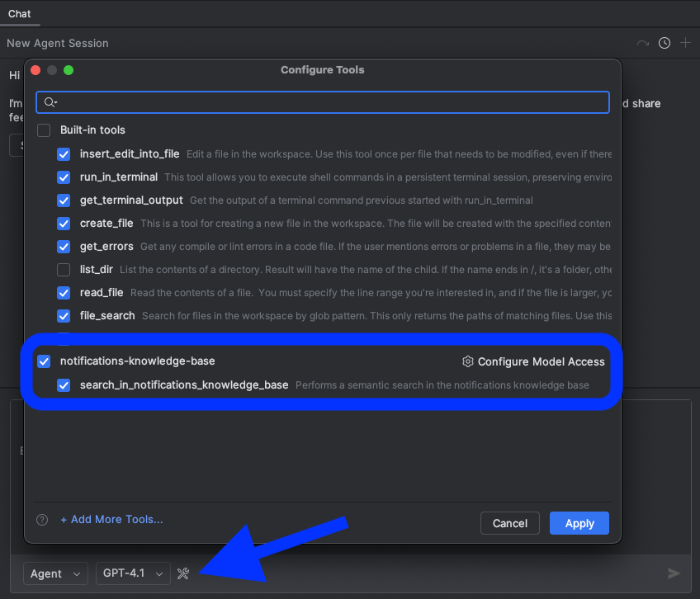Click the gear icon beside Configure Model Access

coord(468,361)
